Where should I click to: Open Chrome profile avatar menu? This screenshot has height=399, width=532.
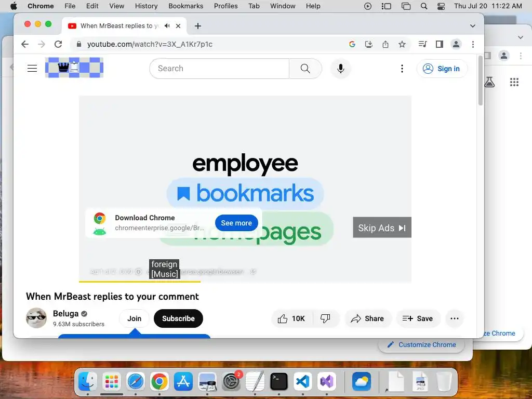[456, 44]
